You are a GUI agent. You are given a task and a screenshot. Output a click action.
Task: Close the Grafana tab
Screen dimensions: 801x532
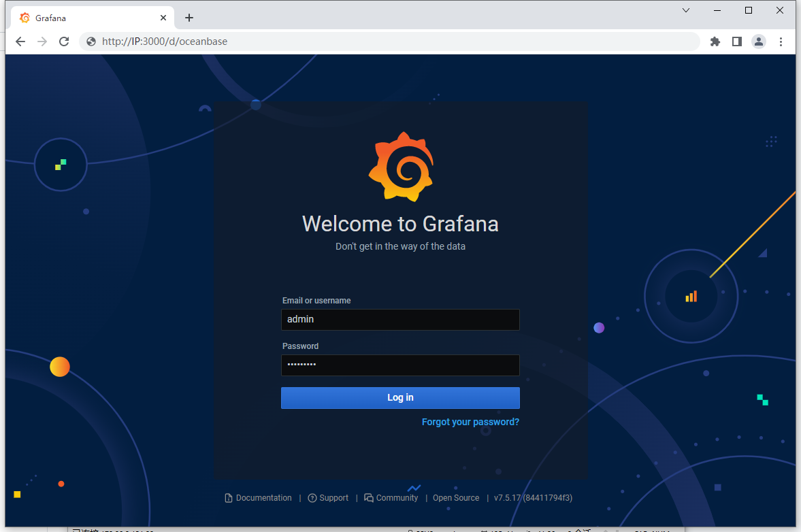pos(163,18)
